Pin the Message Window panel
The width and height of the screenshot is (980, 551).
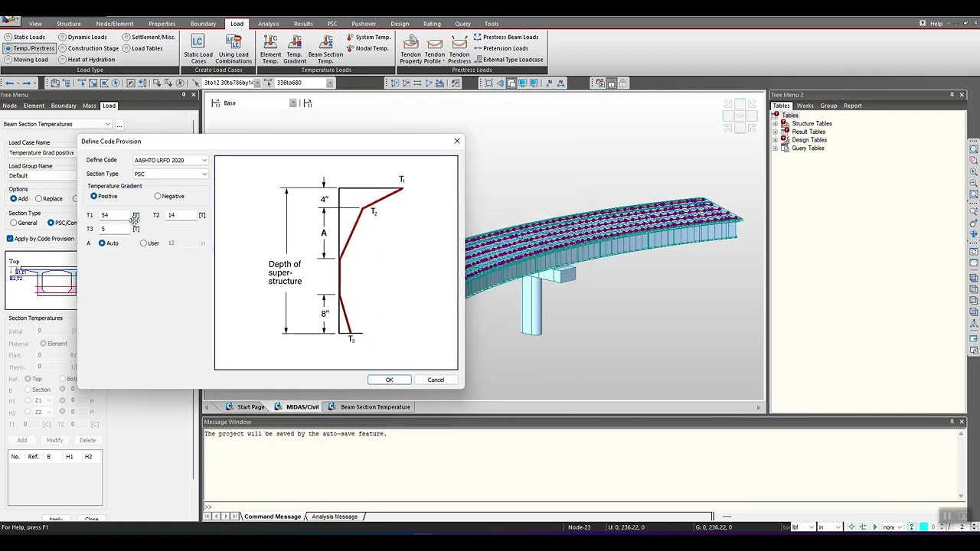[952, 422]
